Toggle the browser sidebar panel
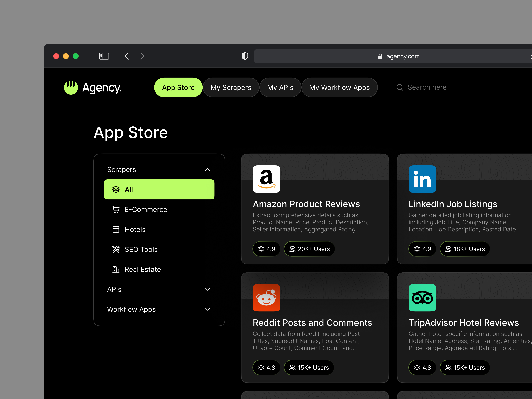Screen dimensions: 532x399 click(x=104, y=56)
